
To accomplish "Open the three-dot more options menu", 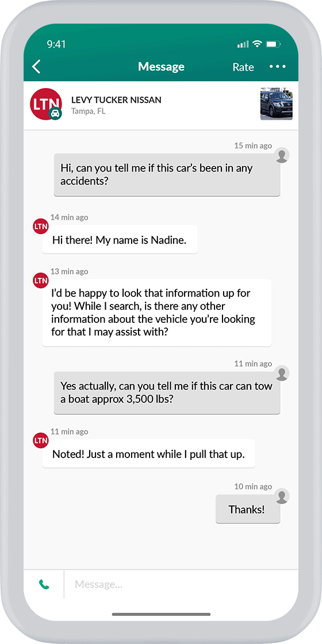I will pyautogui.click(x=278, y=67).
